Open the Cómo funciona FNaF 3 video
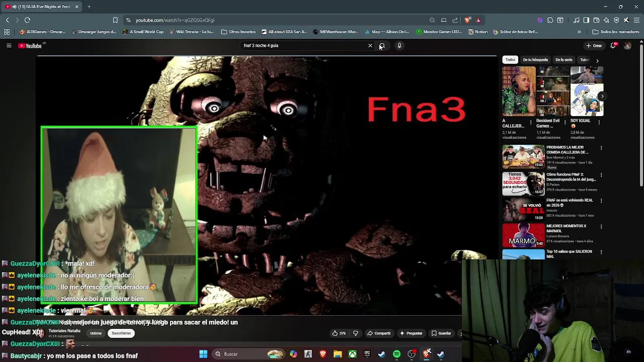This screenshot has height=362, width=644. 523,184
